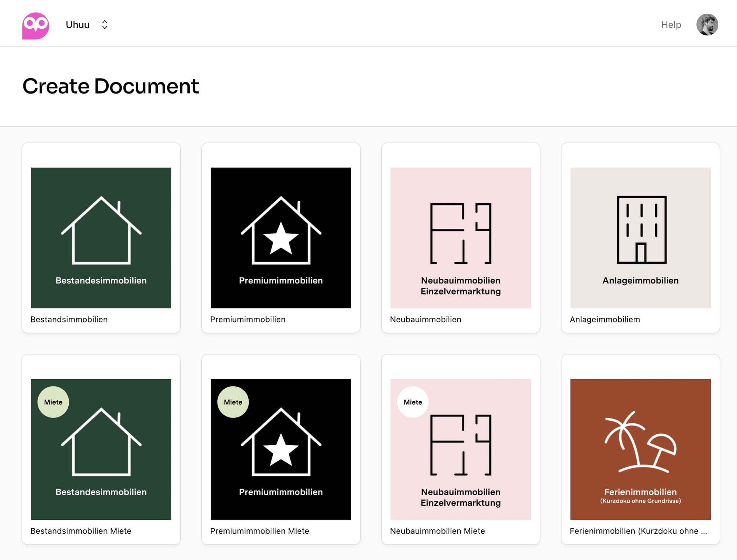
Task: Open the user profile avatar menu
Action: point(707,24)
